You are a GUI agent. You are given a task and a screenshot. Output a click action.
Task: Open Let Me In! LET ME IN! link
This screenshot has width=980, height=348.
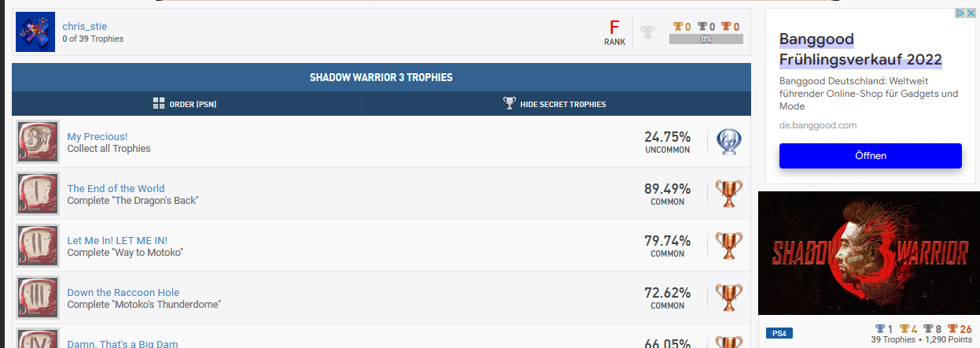(117, 240)
